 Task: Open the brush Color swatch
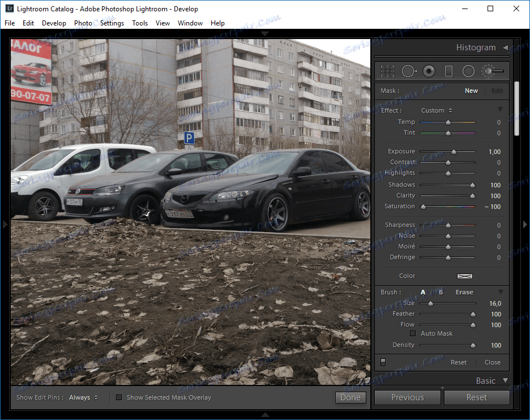[x=464, y=276]
